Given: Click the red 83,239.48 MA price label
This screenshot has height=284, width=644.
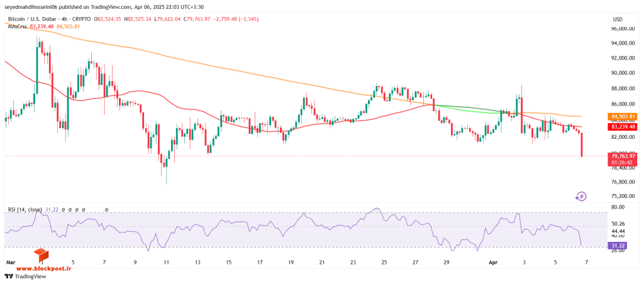Looking at the screenshot, I should (x=621, y=127).
